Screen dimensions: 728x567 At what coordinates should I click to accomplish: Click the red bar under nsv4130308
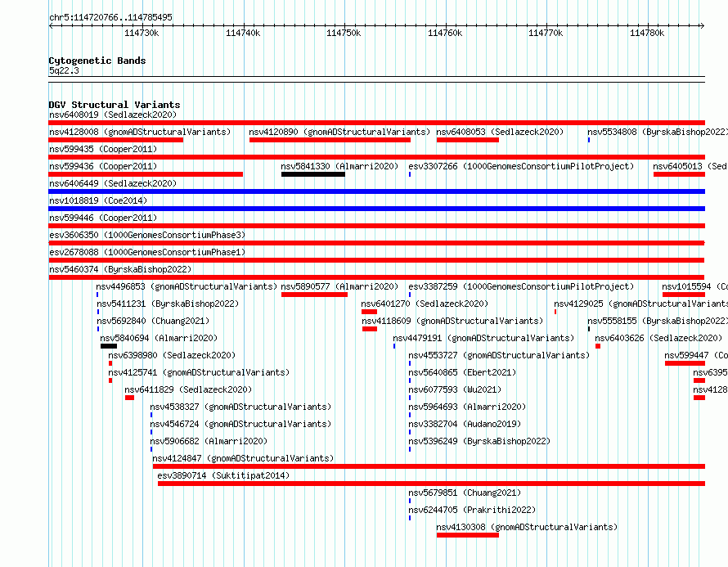point(468,535)
